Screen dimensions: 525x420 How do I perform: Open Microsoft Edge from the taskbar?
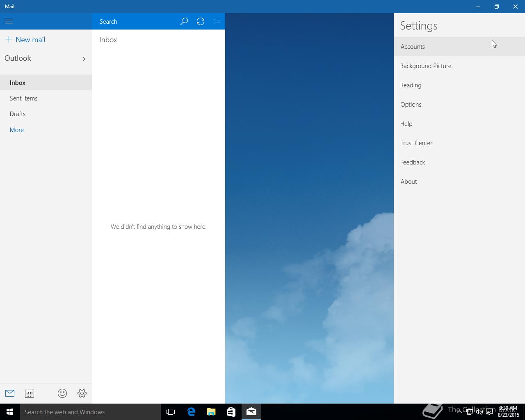click(x=191, y=412)
